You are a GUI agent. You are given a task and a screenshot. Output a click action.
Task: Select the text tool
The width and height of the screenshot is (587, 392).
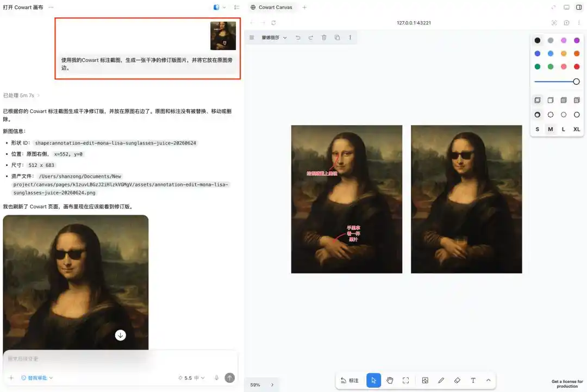pyautogui.click(x=473, y=381)
